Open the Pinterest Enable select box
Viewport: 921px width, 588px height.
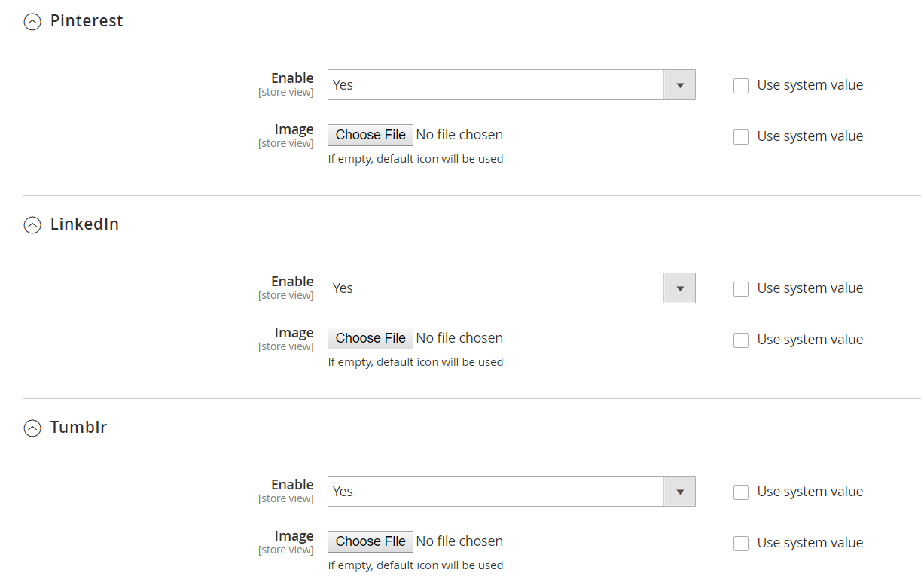tap(511, 85)
